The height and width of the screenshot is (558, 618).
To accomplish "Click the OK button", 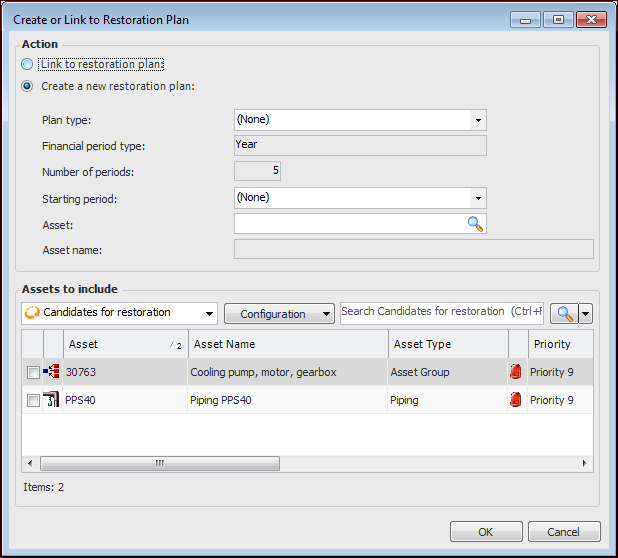I will point(486,532).
